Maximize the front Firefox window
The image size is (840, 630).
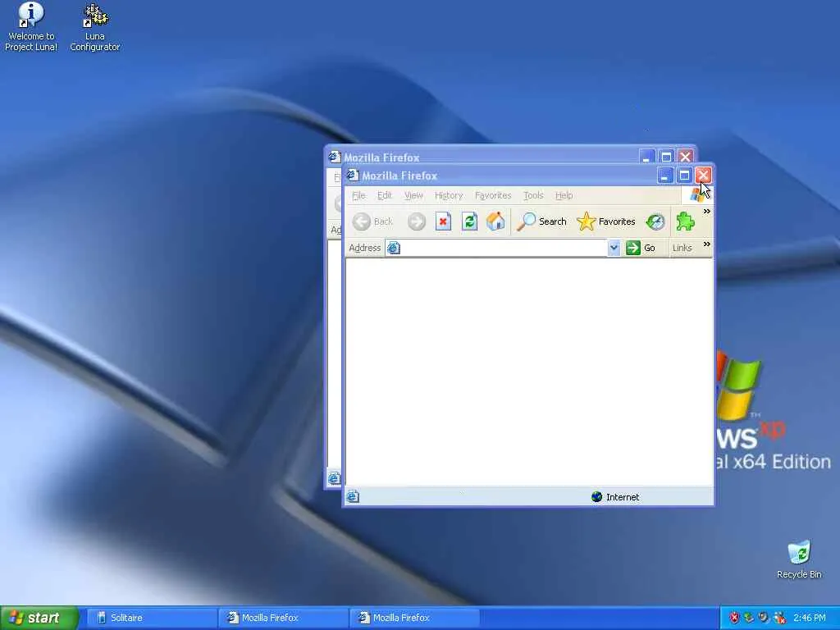(684, 176)
